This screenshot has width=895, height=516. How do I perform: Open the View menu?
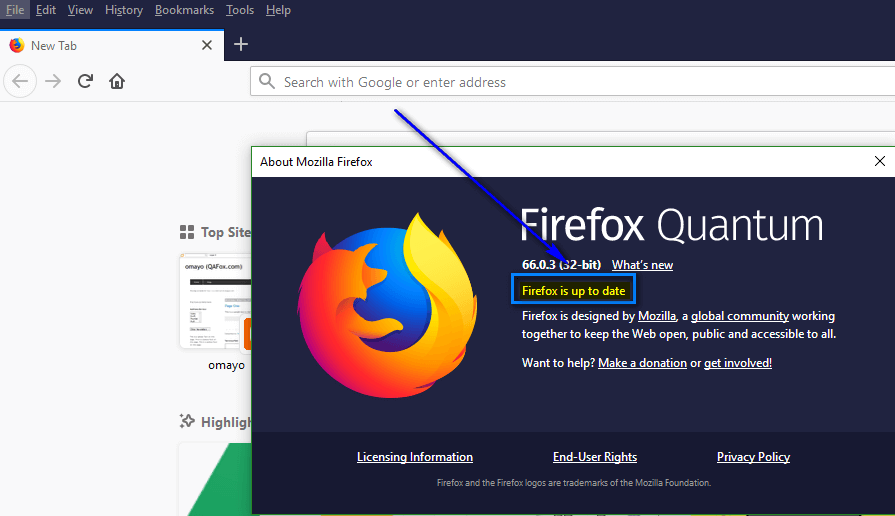[80, 10]
